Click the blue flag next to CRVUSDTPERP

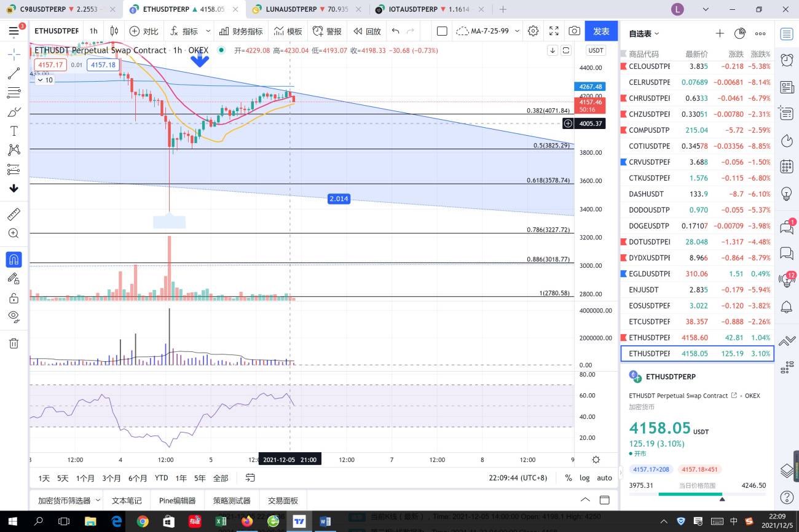(x=624, y=162)
